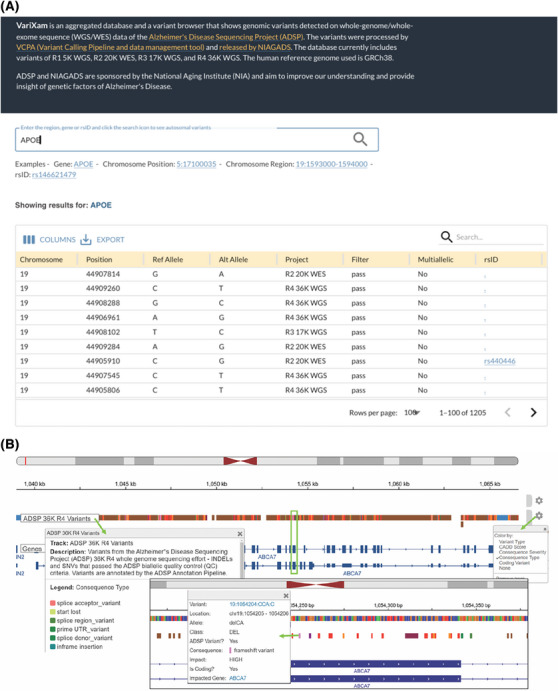Open the gear icon beside the ADSP variants track
Viewport: 558px width, 691px height.
point(539,515)
